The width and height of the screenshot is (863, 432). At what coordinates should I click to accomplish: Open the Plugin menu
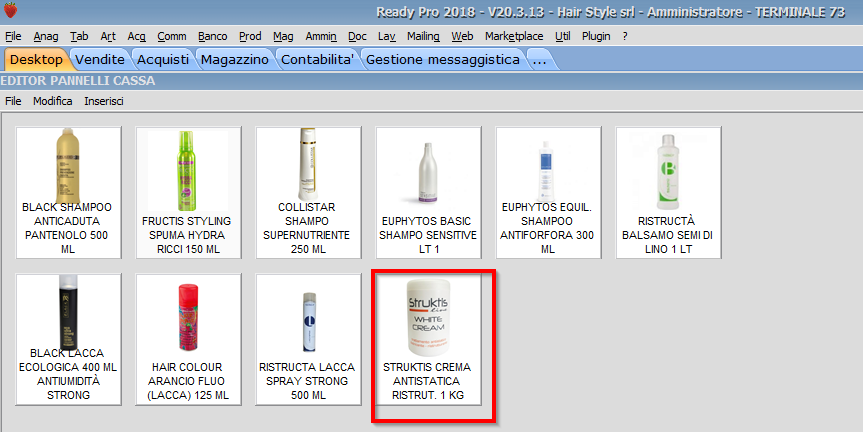point(596,36)
